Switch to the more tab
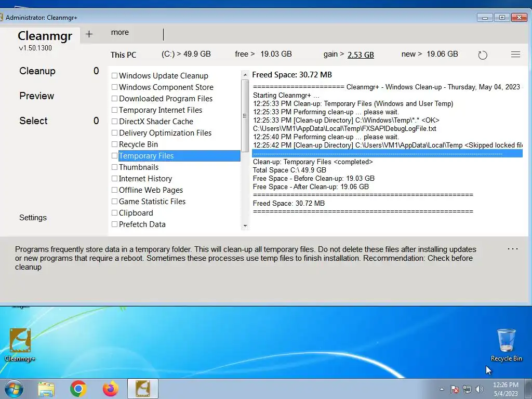This screenshot has height=399, width=532. coord(120,32)
